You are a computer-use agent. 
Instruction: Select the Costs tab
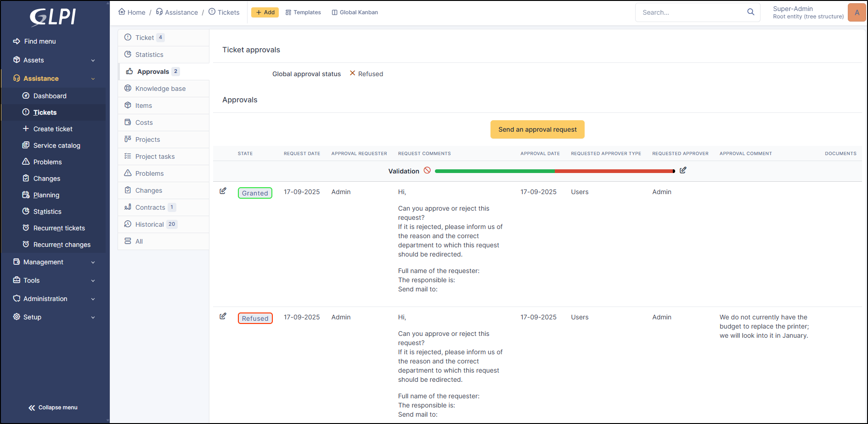[x=144, y=123]
